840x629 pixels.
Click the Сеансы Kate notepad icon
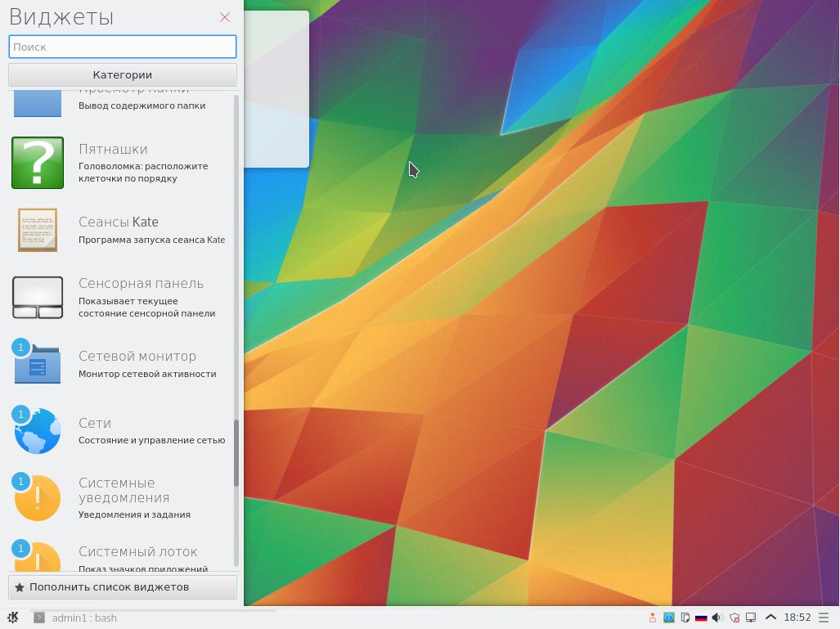coord(38,230)
